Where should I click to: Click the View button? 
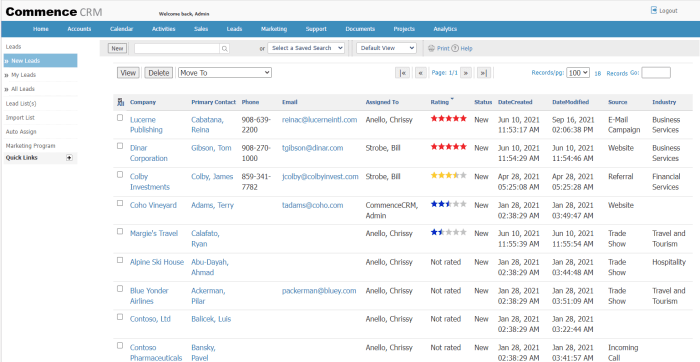pyautogui.click(x=128, y=73)
